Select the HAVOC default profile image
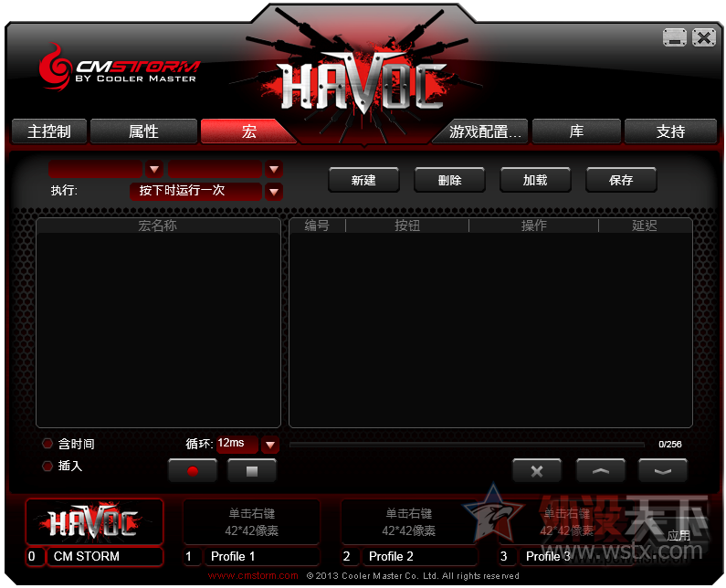The image size is (726, 588). 94,521
